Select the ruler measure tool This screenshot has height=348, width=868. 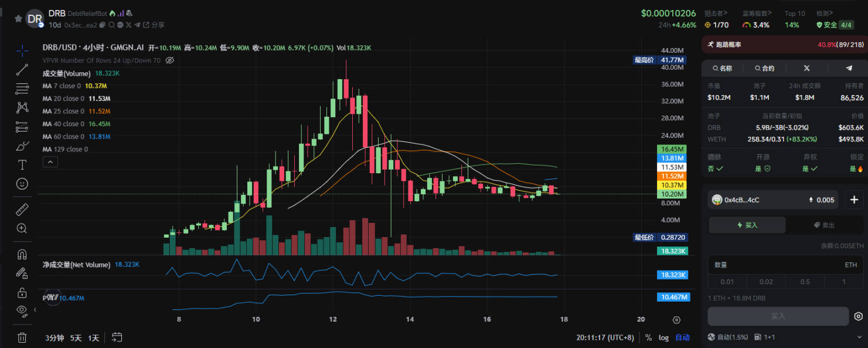[x=22, y=210]
